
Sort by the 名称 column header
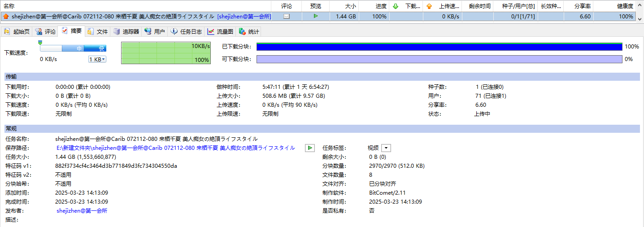[135, 6]
